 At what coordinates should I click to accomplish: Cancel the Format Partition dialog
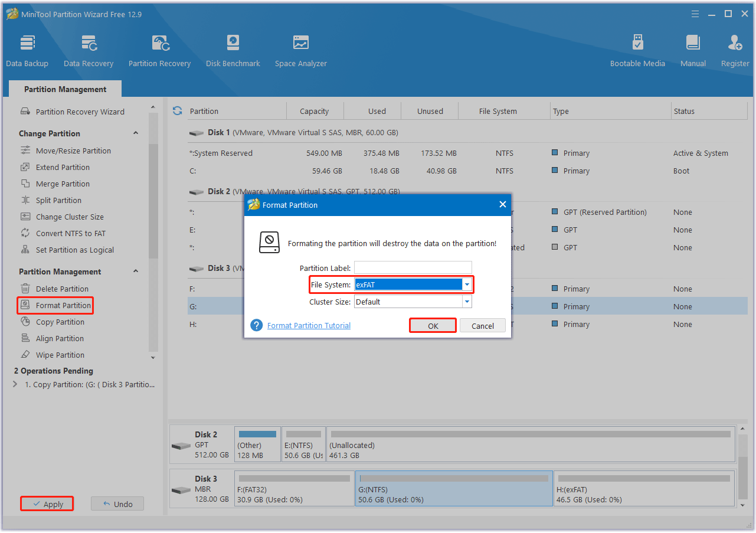point(483,326)
